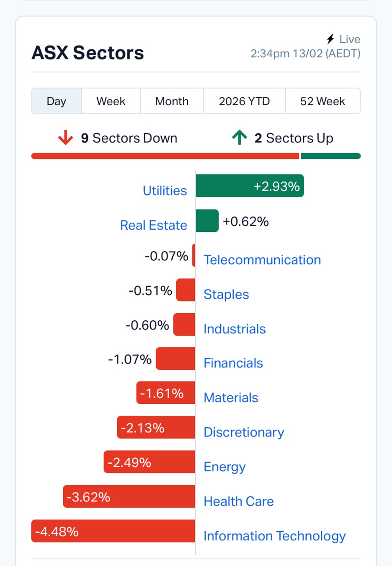Click the red down arrow icon
Image resolution: width=392 pixels, height=566 pixels.
[x=65, y=138]
